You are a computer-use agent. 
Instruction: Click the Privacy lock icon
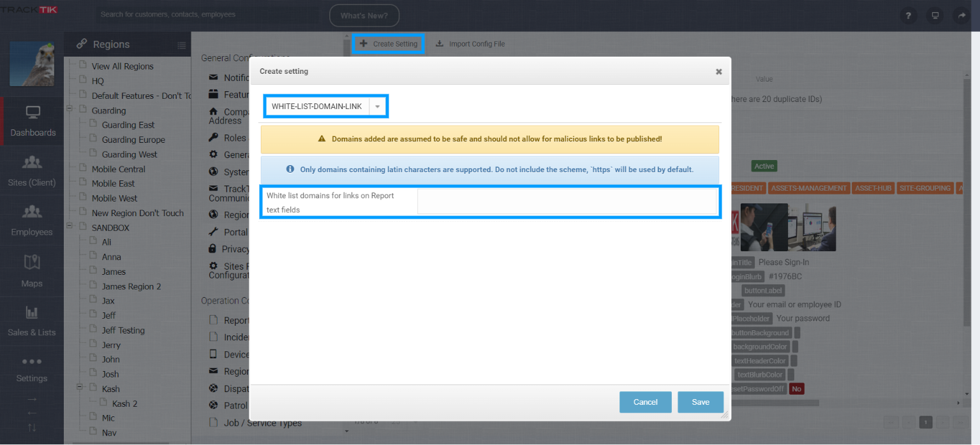tap(212, 249)
